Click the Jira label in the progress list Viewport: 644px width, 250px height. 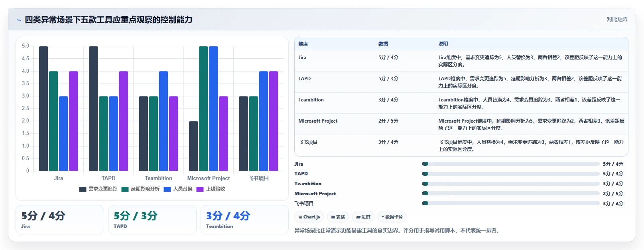coord(299,164)
